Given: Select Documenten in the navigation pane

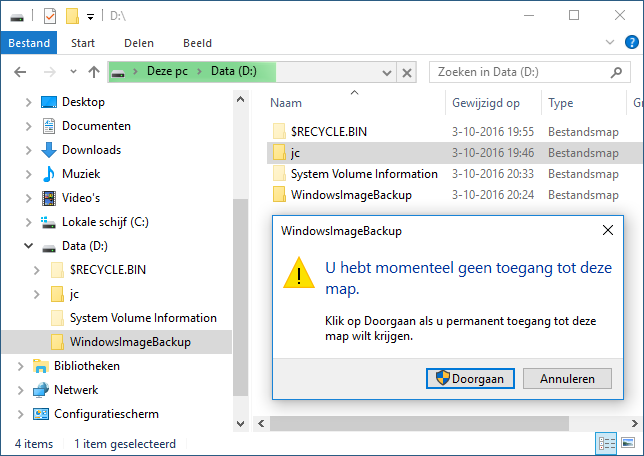Looking at the screenshot, I should click(96, 126).
